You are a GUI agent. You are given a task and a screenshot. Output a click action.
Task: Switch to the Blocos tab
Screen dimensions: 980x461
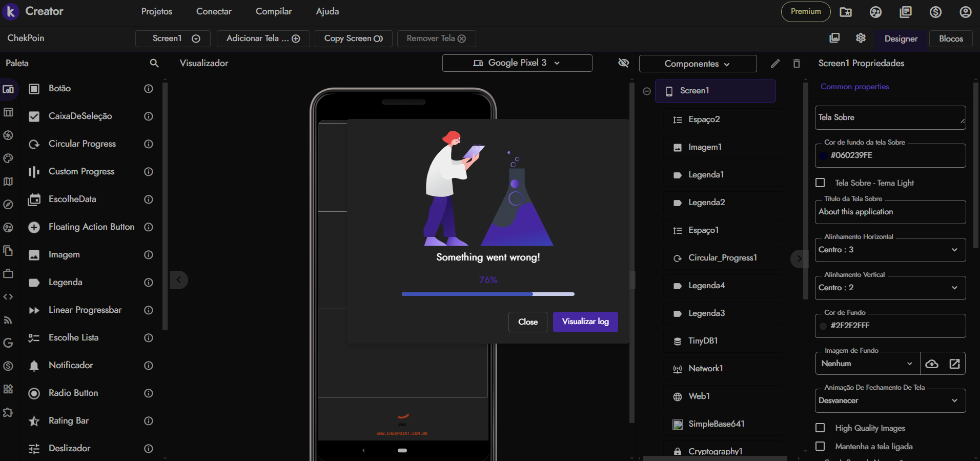coord(950,38)
